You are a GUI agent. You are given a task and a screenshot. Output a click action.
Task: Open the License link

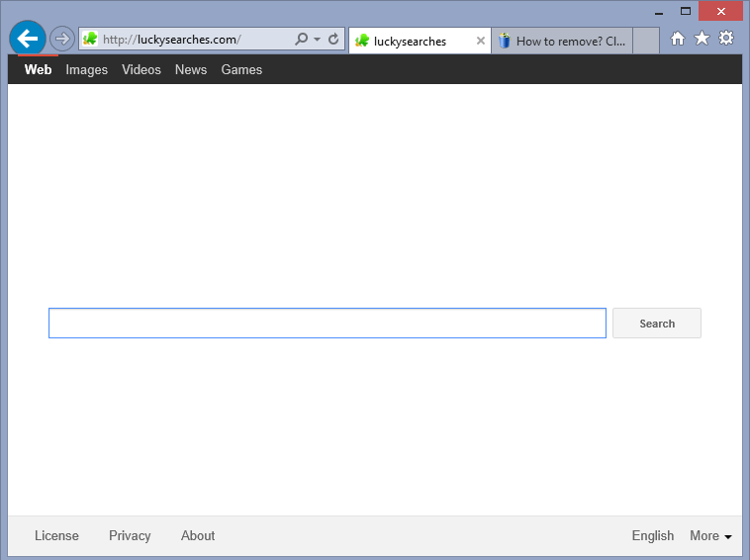[56, 535]
